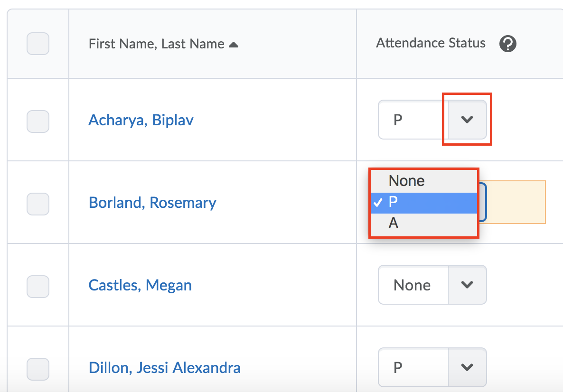Open Acharya, Biplav student link
The height and width of the screenshot is (392, 563).
click(141, 120)
